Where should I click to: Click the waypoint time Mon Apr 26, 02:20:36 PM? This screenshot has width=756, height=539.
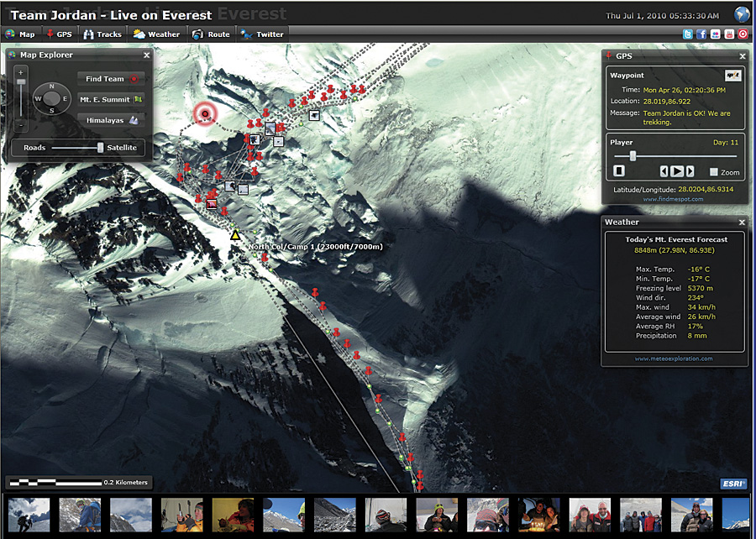684,90
